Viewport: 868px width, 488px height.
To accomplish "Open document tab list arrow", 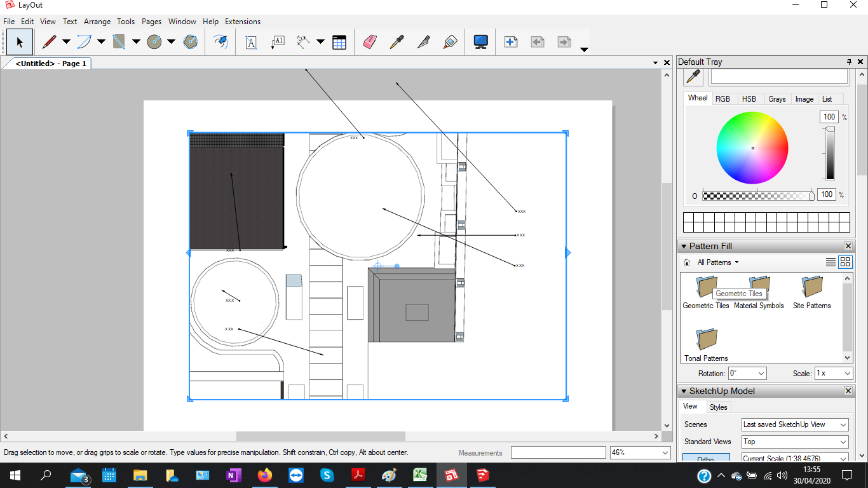I will click(x=655, y=63).
